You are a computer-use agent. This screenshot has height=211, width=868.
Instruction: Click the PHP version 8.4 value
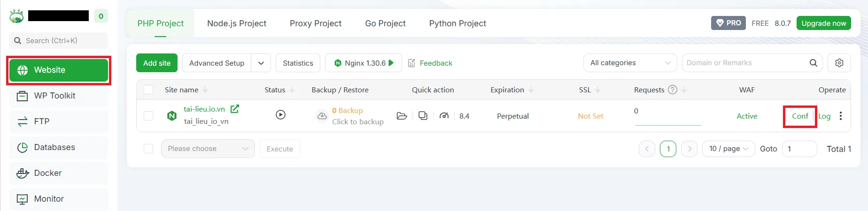tap(465, 116)
